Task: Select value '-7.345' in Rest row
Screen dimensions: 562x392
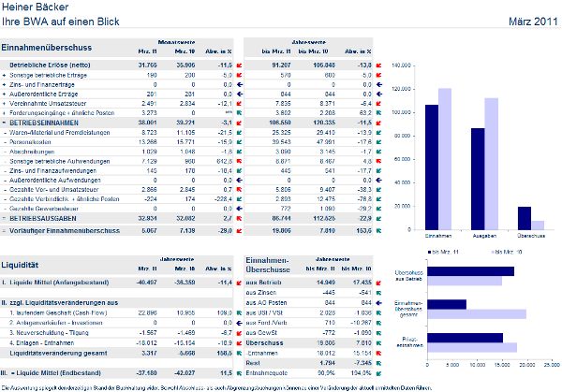Action: click(362, 363)
